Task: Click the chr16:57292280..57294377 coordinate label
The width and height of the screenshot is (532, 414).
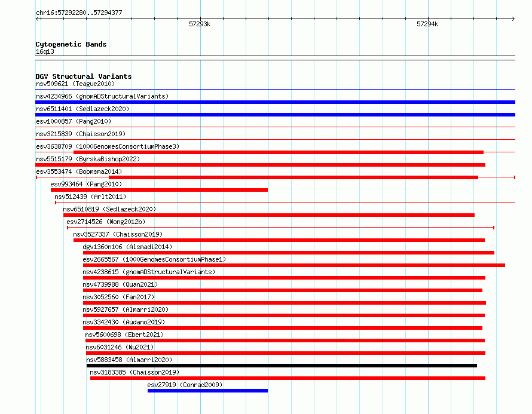Action: [x=79, y=13]
